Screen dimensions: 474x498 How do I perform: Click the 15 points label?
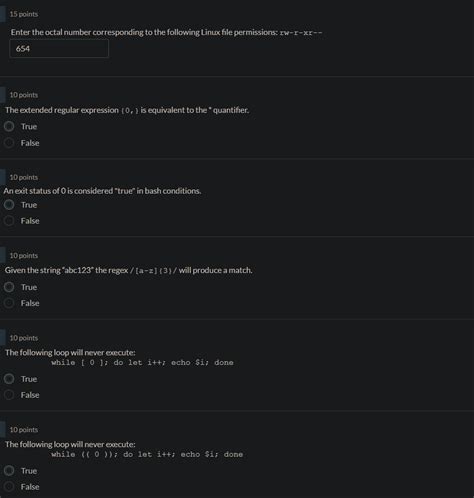pyautogui.click(x=24, y=14)
